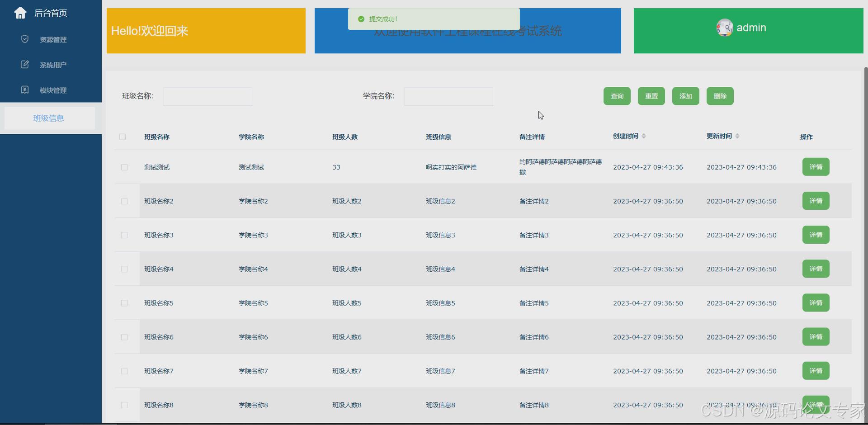Check the box for row 班级名称2
Image resolution: width=868 pixels, height=425 pixels.
pyautogui.click(x=124, y=201)
